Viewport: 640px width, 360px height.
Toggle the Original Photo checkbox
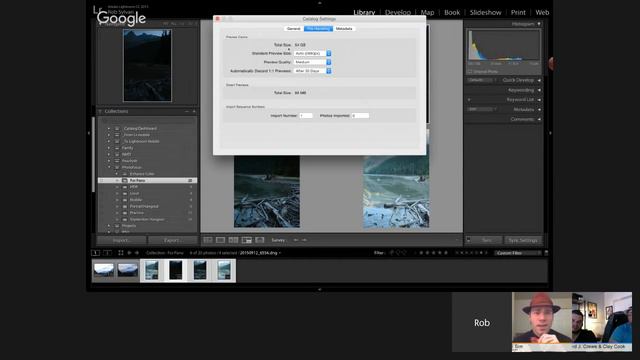coord(470,72)
